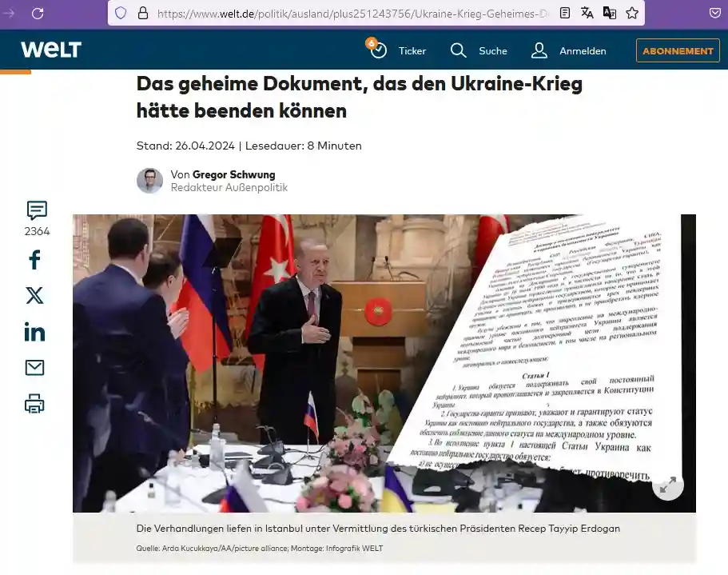Translate the page with the translation icon
This screenshot has height=575, width=728.
pos(587,13)
